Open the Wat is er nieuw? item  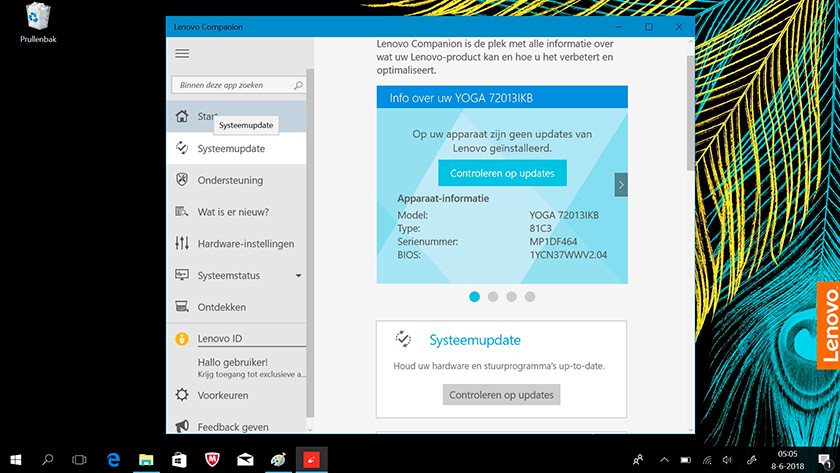point(233,212)
